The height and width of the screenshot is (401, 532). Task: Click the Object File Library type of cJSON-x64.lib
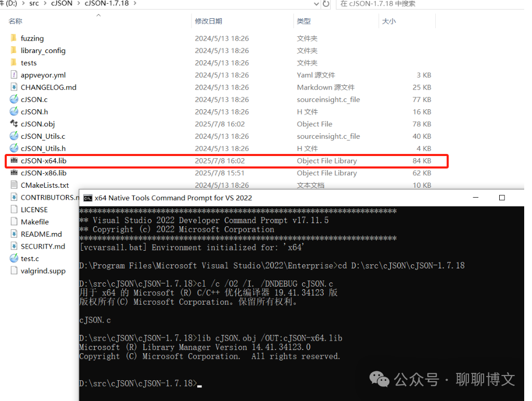(x=327, y=161)
